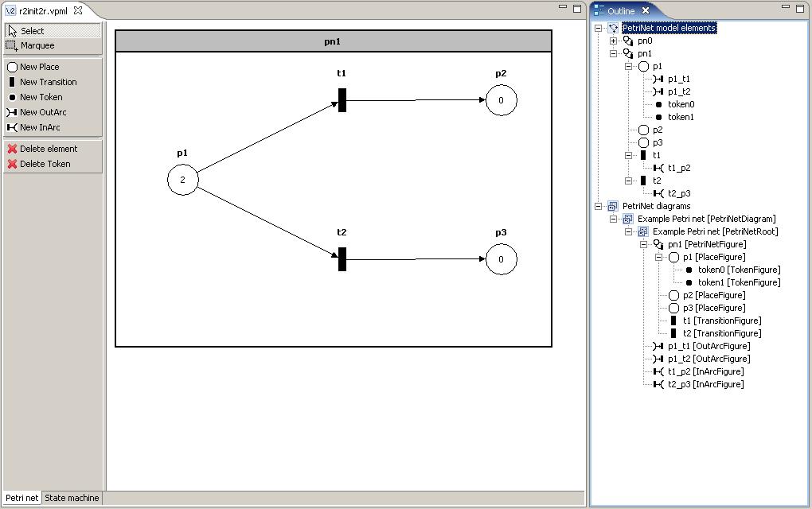812x509 pixels.
Task: Pick the New Place tool
Action: [53, 67]
